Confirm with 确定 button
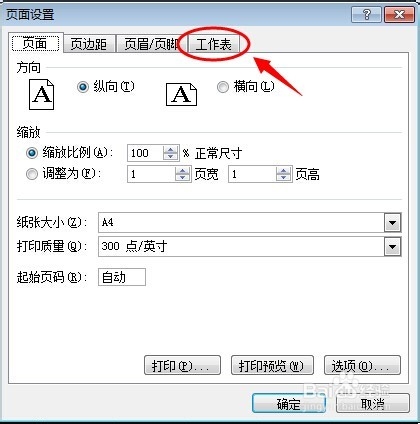Viewport: 420px width, 424px height. click(288, 404)
